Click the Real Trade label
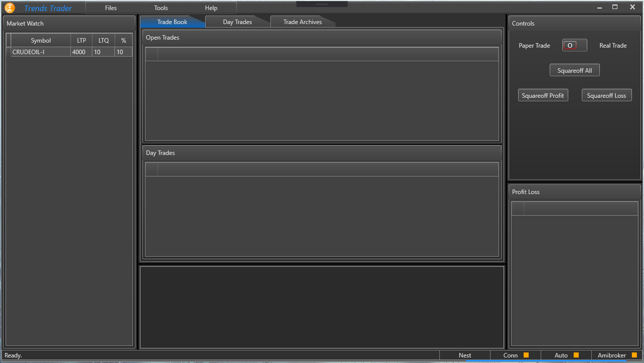 [x=613, y=46]
